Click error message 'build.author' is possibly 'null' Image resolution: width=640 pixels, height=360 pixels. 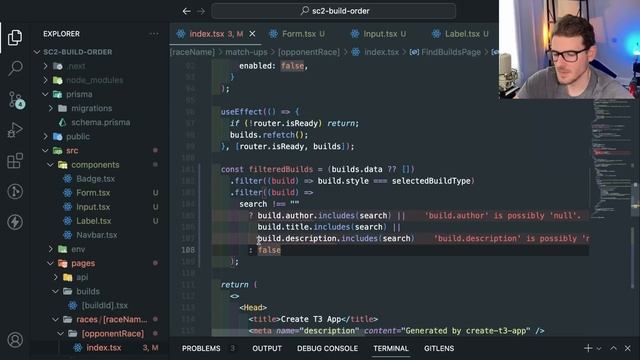[503, 216]
